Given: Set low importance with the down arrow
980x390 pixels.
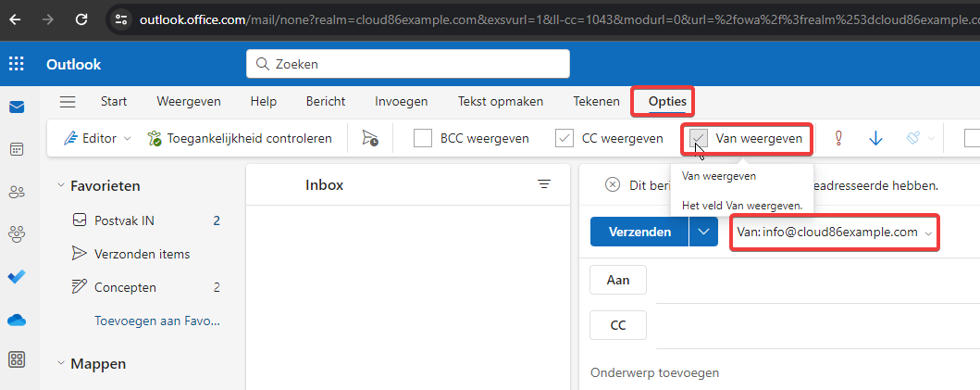Looking at the screenshot, I should click(x=875, y=138).
